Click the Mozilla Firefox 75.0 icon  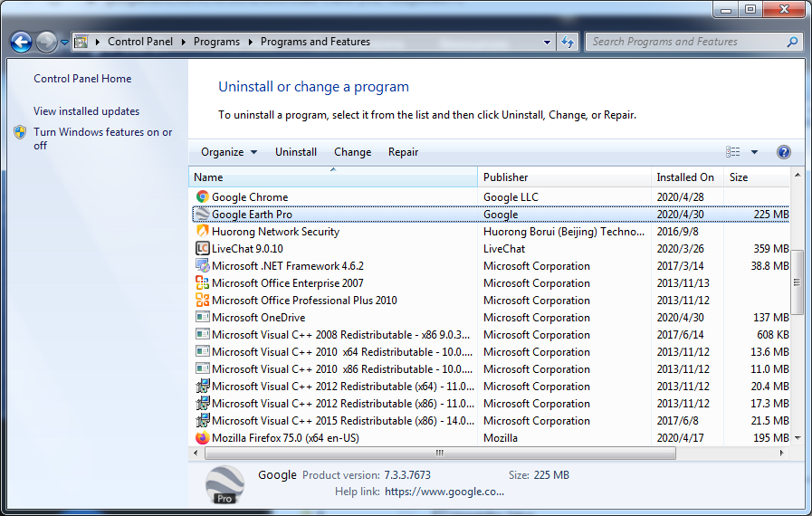coord(203,438)
